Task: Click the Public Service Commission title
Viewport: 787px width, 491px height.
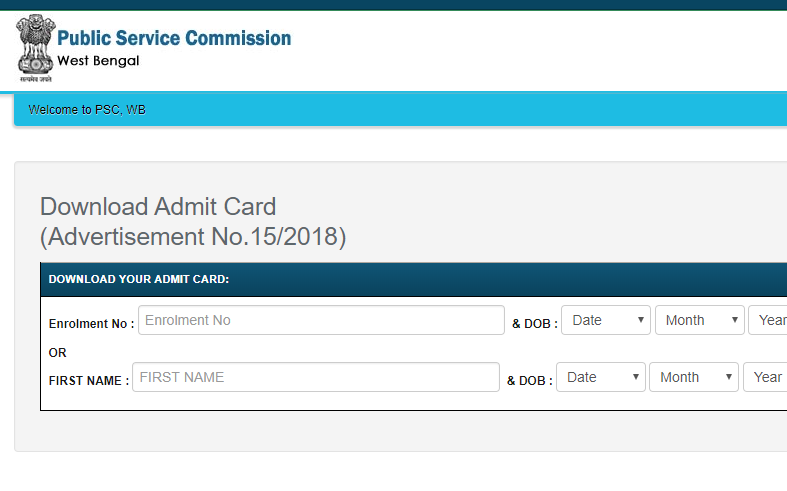Action: click(174, 38)
